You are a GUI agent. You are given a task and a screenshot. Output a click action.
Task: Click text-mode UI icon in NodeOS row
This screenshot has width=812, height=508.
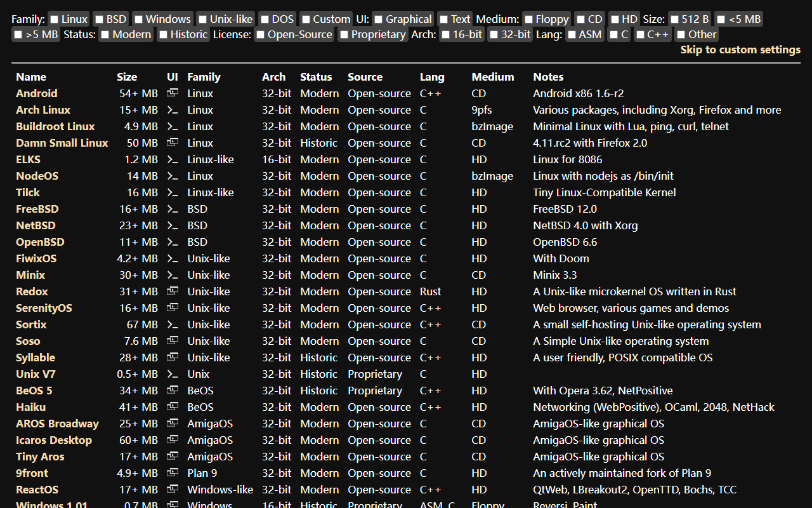click(x=173, y=176)
